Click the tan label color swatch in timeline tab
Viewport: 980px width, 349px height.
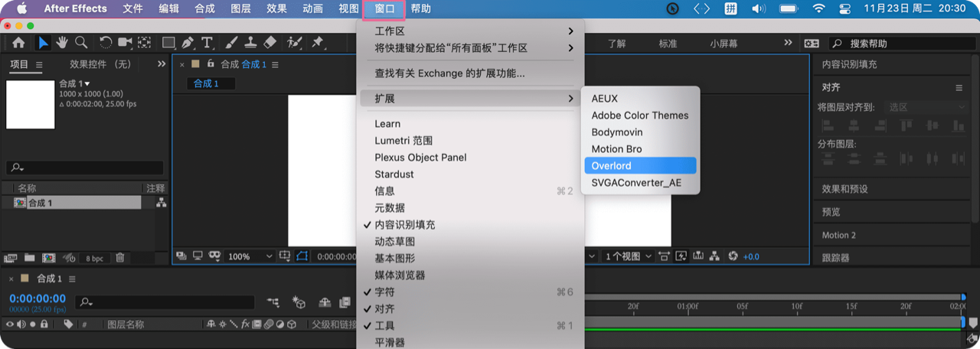pyautogui.click(x=24, y=279)
